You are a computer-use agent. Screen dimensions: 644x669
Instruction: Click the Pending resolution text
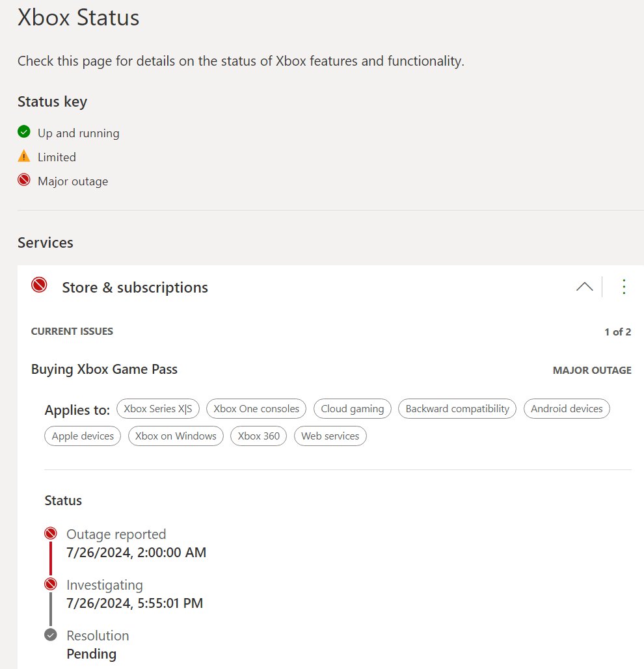pos(91,654)
